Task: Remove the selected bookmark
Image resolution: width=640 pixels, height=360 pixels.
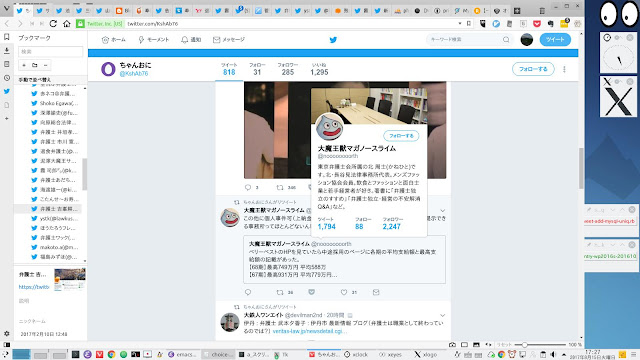Action: (x=45, y=65)
